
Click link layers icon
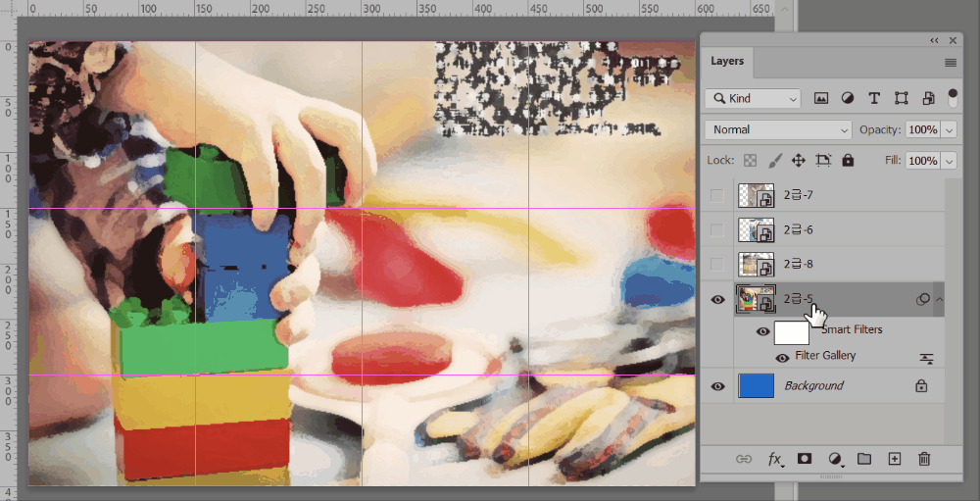[743, 459]
